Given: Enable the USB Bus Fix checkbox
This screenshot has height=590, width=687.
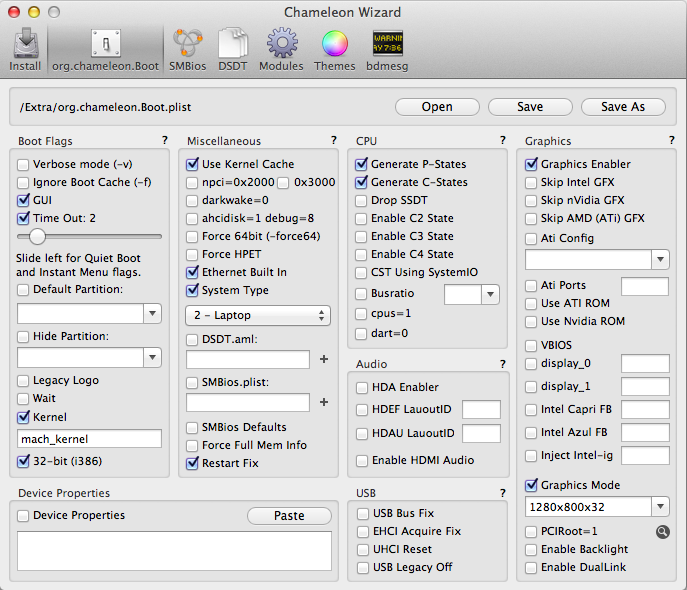Looking at the screenshot, I should tap(363, 513).
